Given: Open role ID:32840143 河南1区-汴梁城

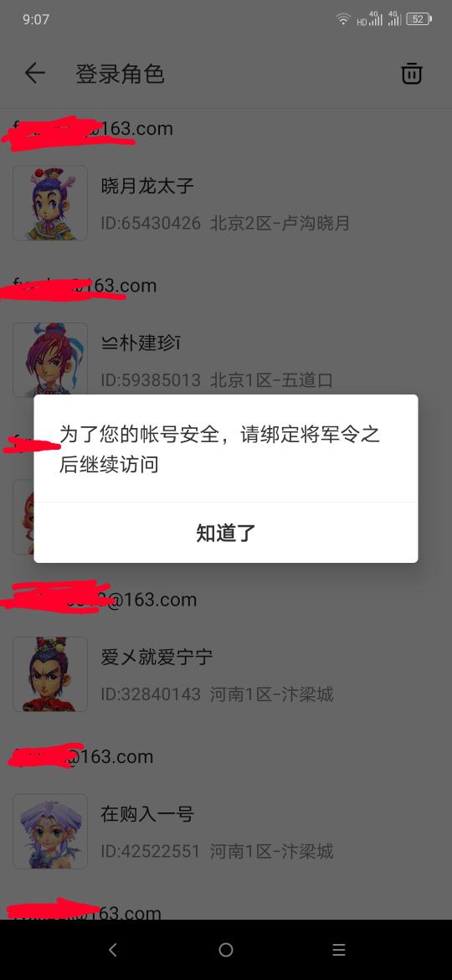Looking at the screenshot, I should tap(217, 694).
